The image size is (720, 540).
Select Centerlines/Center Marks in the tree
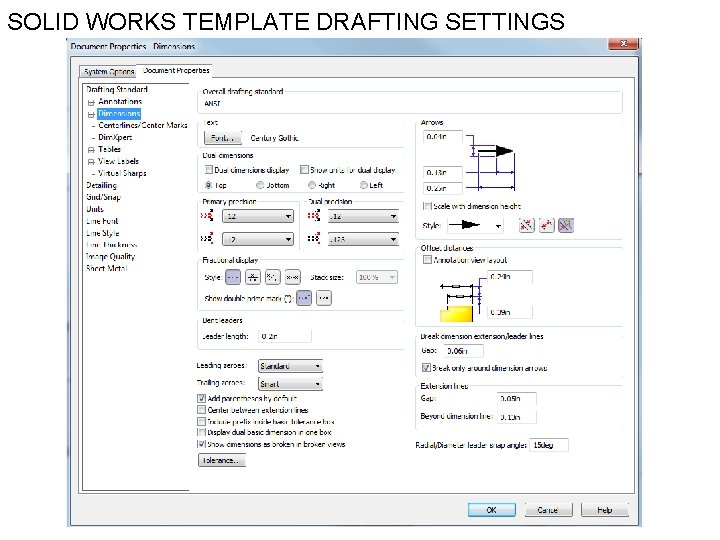coord(142,125)
